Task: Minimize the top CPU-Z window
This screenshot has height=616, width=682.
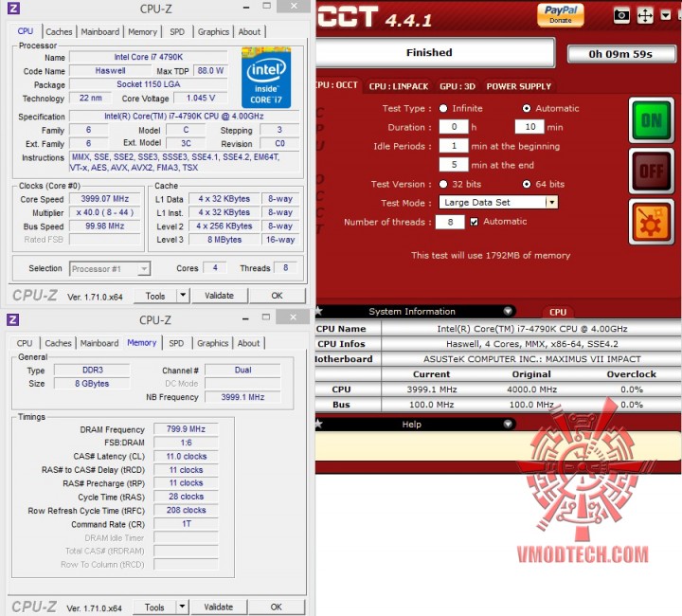Action: point(246,8)
